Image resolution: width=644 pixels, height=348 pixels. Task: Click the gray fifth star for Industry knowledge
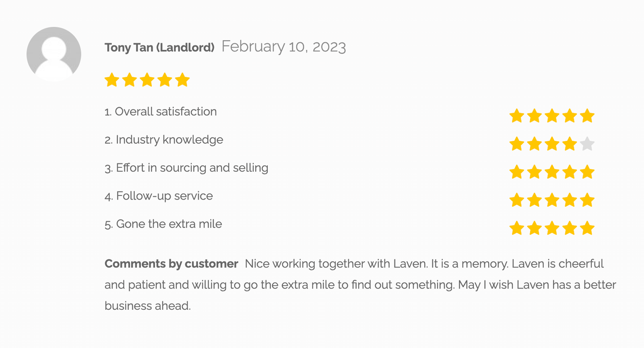coord(587,144)
